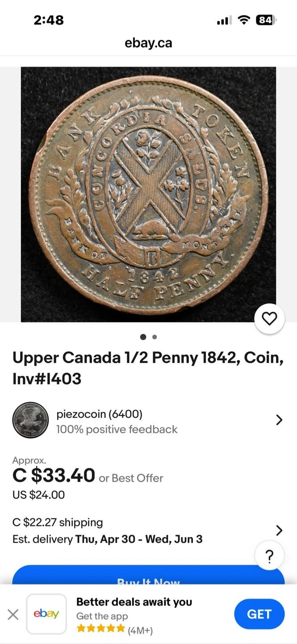
Task: Tap the battery indicator in status bar
Action: pyautogui.click(x=266, y=20)
